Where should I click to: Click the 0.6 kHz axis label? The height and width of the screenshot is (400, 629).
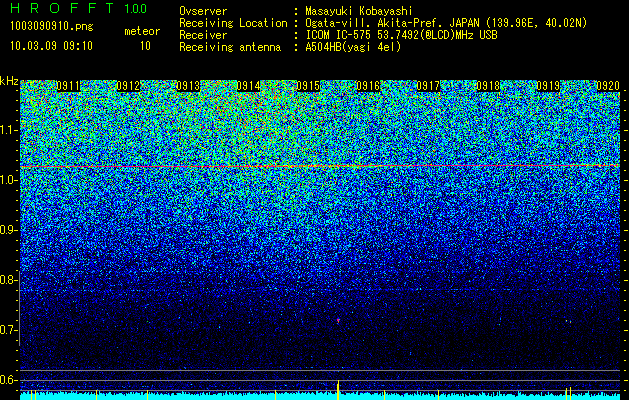point(8,380)
